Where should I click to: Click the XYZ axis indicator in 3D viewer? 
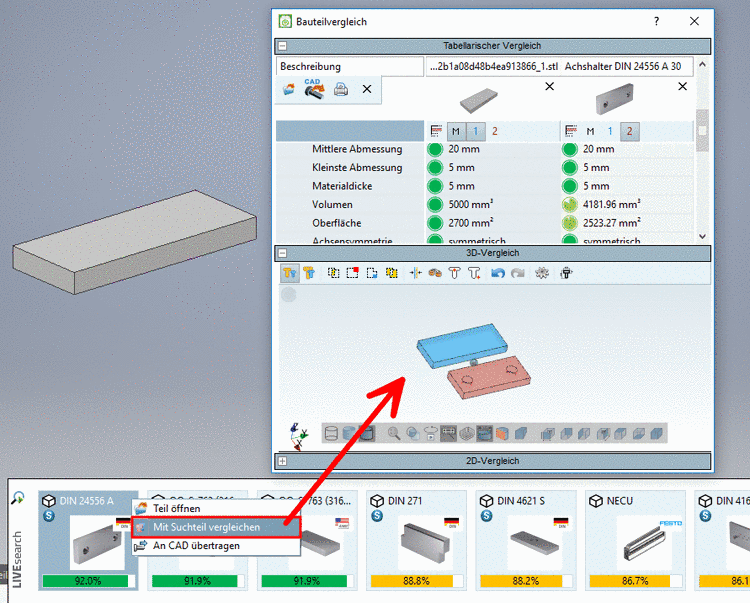298,436
